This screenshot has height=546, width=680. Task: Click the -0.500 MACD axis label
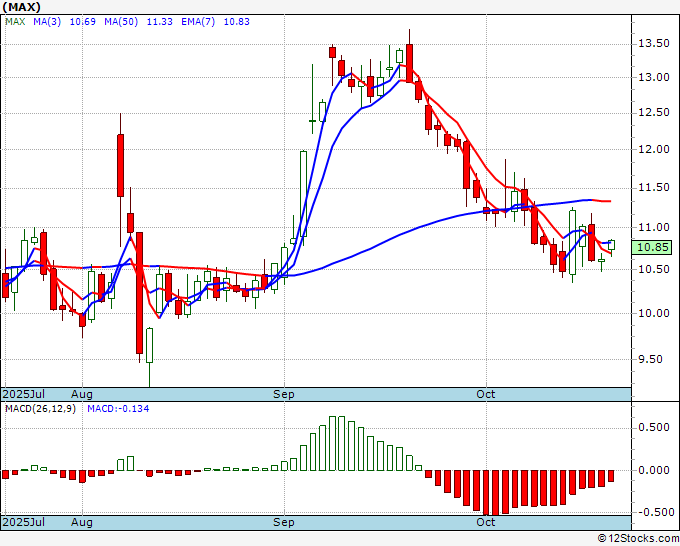tap(654, 512)
